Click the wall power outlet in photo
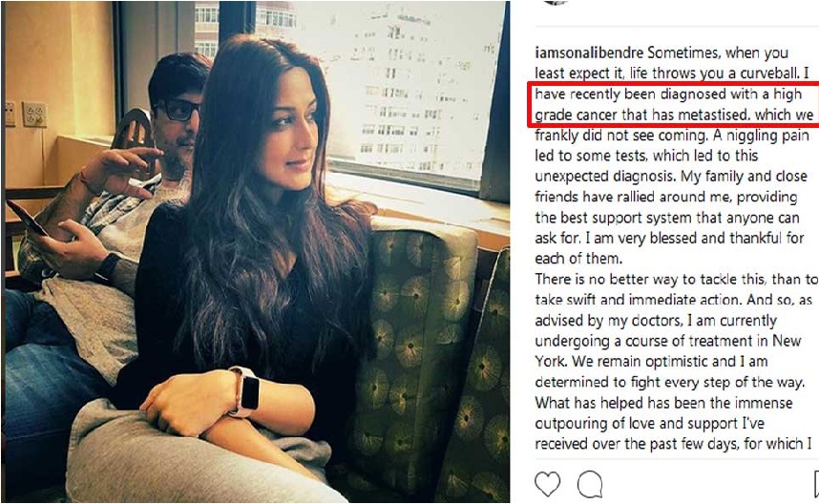This screenshot has width=819, height=504. tap(34, 115)
